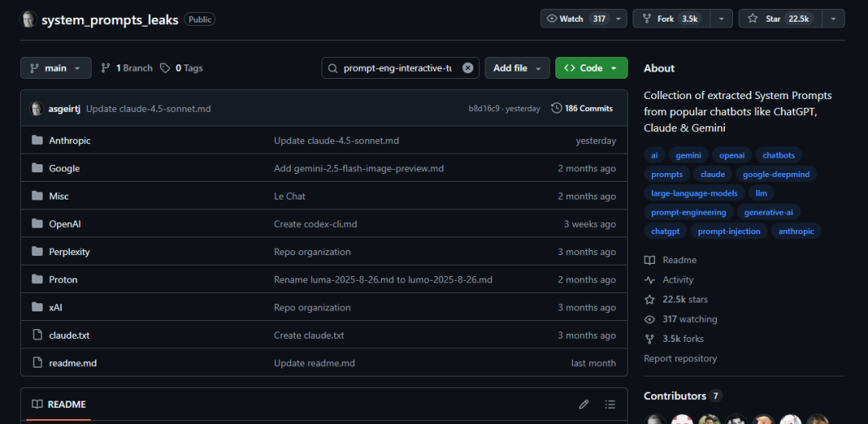Open the 317 watching link
868x424 pixels.
682,319
